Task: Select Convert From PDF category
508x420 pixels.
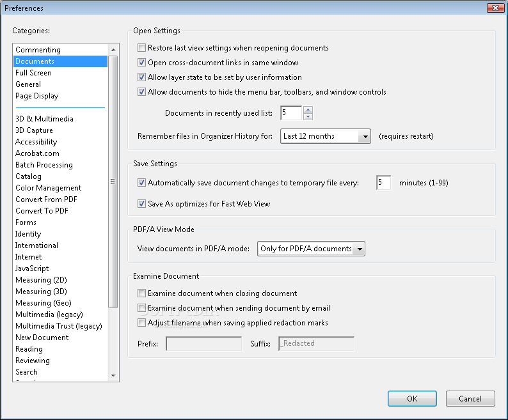Action: pyautogui.click(x=60, y=199)
